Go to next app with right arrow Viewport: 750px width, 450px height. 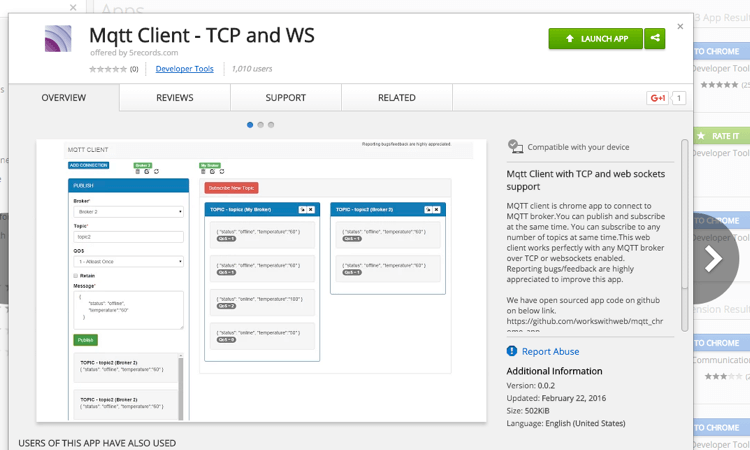click(x=714, y=259)
